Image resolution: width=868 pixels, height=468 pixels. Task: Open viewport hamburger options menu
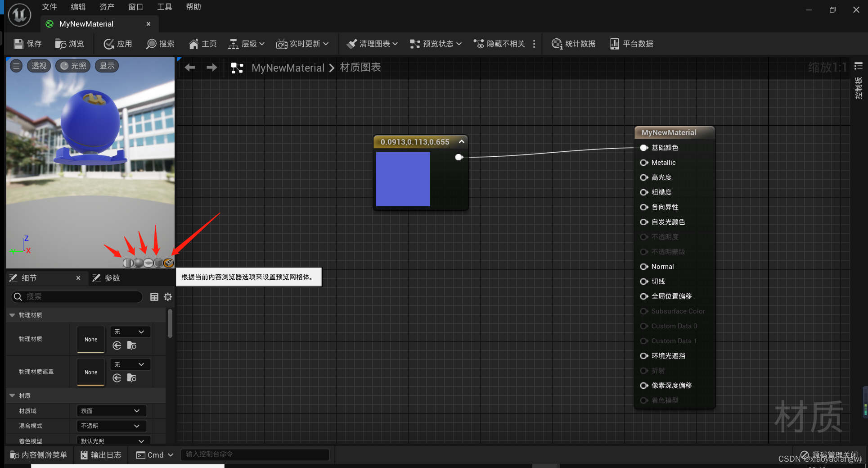(x=16, y=66)
